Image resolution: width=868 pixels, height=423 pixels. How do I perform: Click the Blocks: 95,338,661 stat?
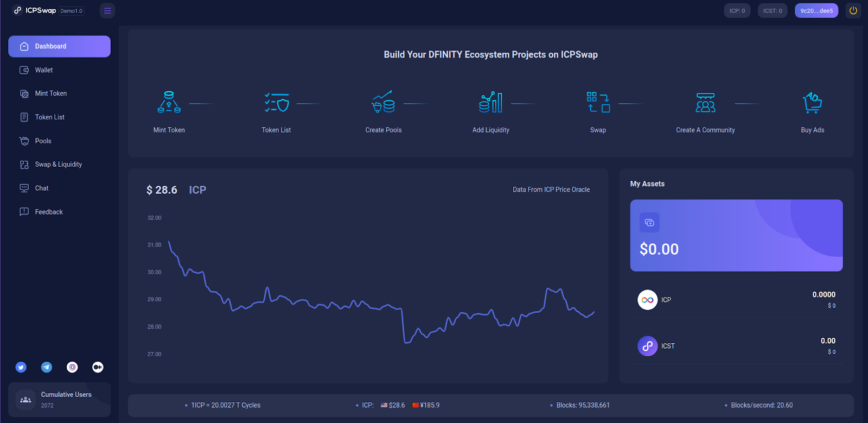583,406
